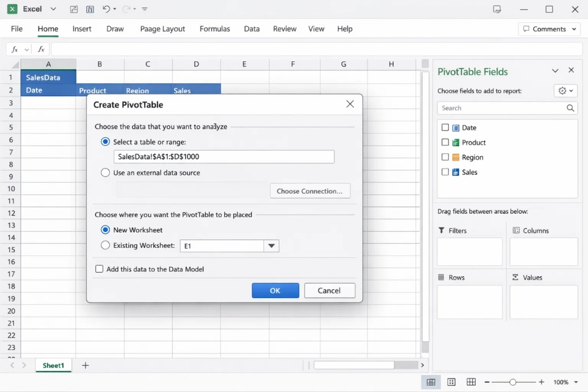Select the Existing Worksheet radio option
This screenshot has height=392, width=588.
[105, 246]
